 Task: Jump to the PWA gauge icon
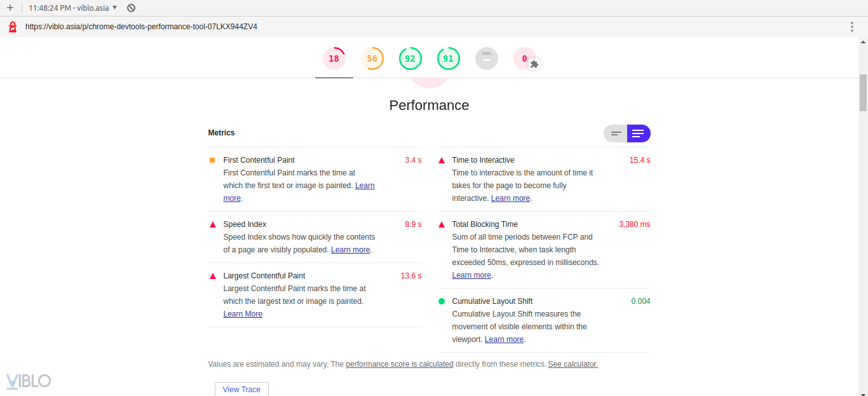click(487, 58)
